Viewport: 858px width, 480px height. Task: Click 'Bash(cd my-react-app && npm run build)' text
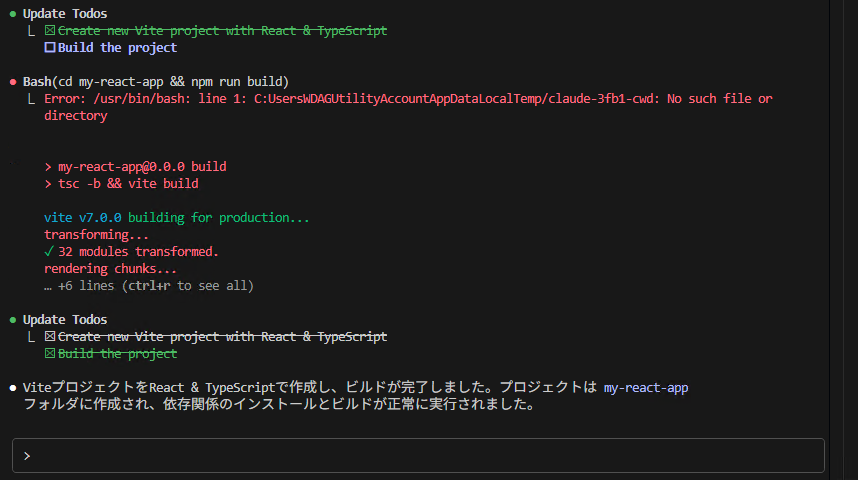pos(156,82)
